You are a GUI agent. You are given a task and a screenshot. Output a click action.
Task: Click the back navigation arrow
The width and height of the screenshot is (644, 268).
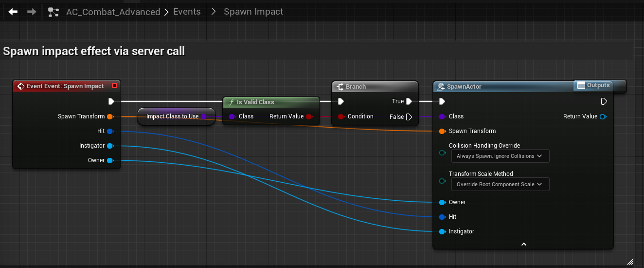(13, 11)
